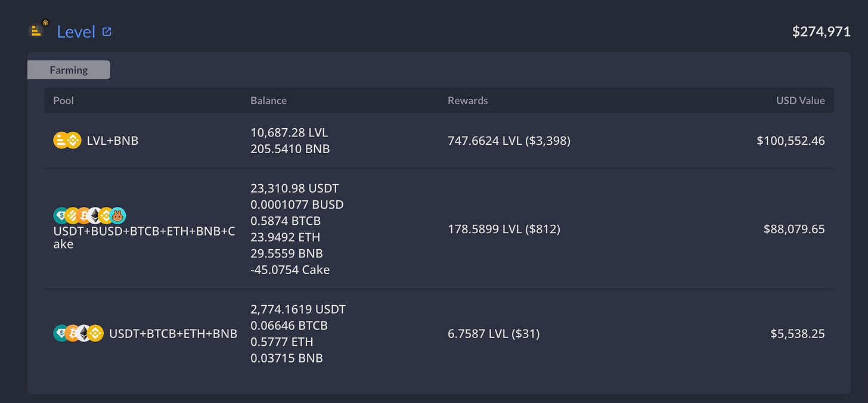868x403 pixels.
Task: Click the 0.5777 ETH balance
Action: pyautogui.click(x=282, y=342)
